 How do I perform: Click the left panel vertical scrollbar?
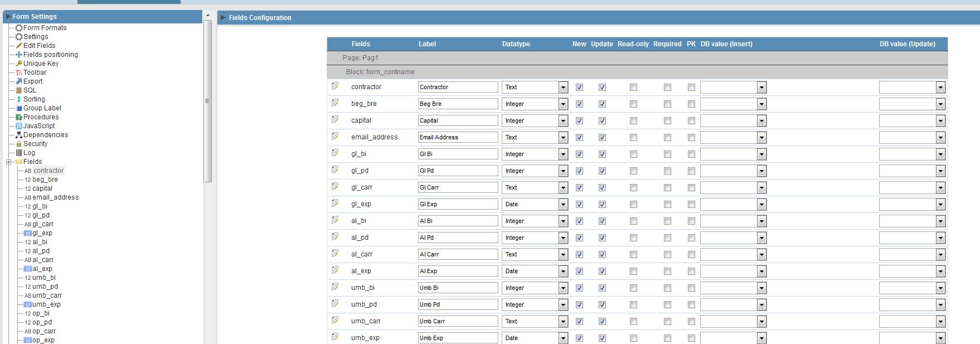(x=207, y=101)
